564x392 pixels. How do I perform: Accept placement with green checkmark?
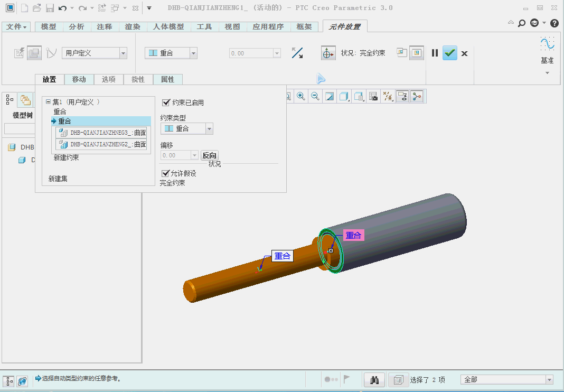[449, 53]
